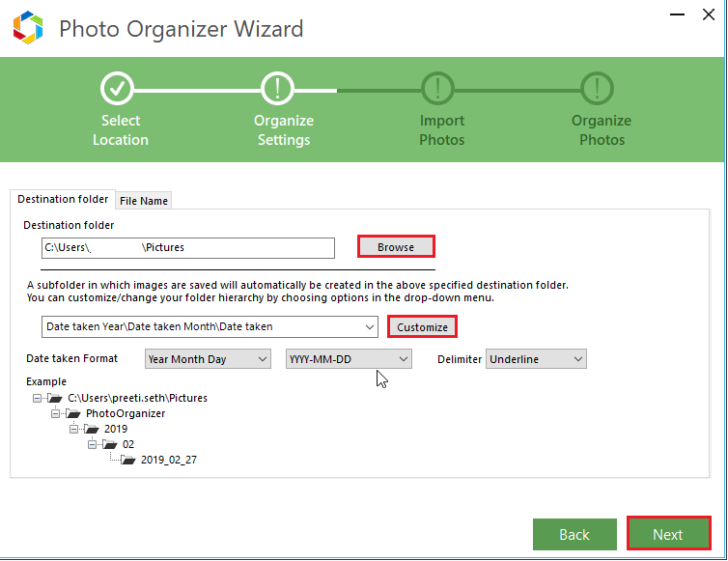Click the Organize Settings step icon
Screen dimensions: 728x561
click(x=278, y=88)
